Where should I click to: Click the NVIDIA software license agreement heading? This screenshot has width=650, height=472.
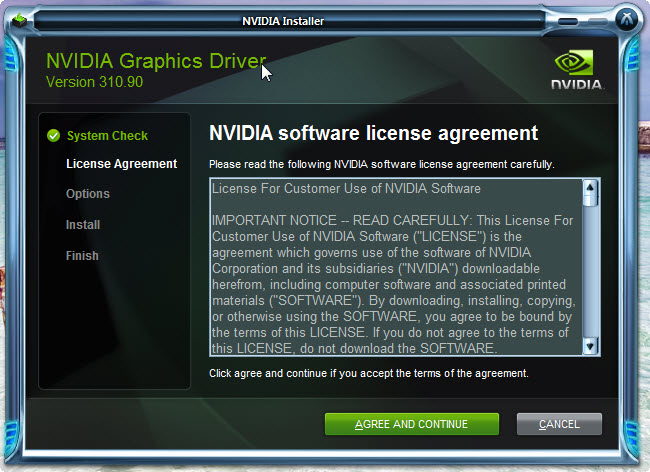pyautogui.click(x=374, y=133)
